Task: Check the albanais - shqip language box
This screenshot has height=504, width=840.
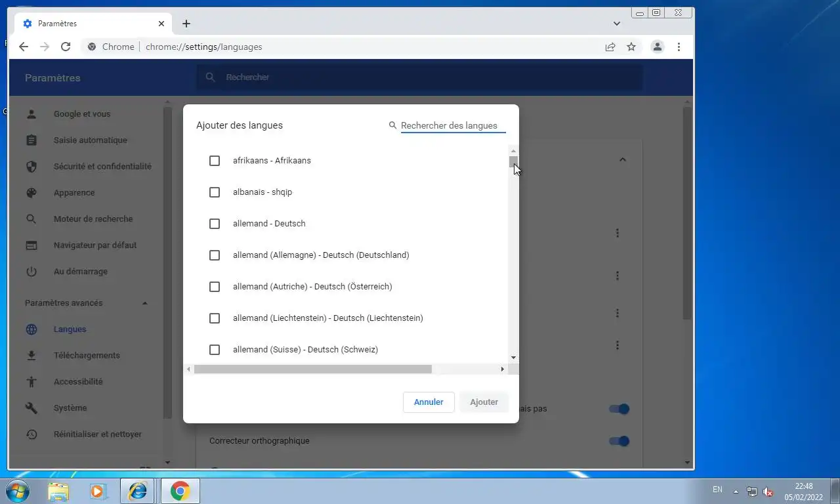Action: [x=215, y=192]
